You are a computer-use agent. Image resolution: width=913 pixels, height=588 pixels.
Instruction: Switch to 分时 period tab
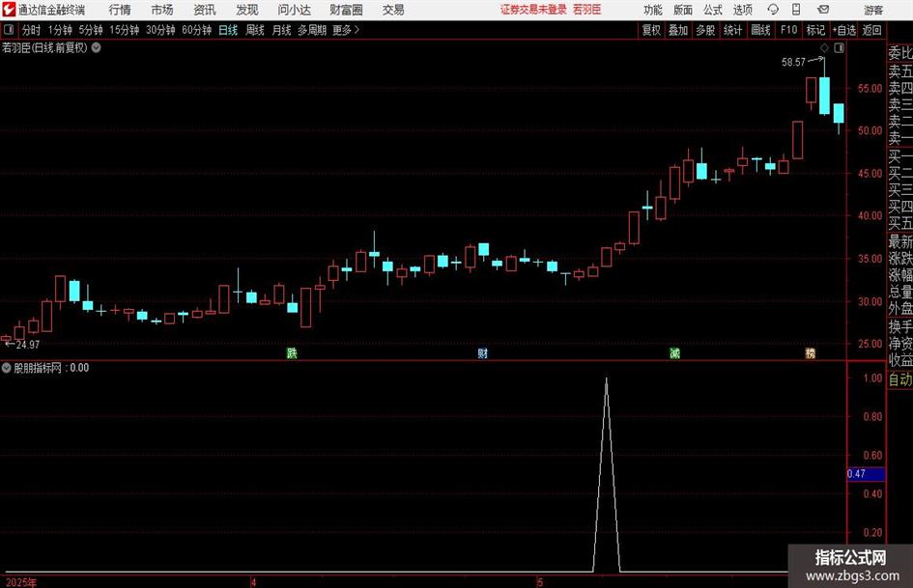click(32, 30)
